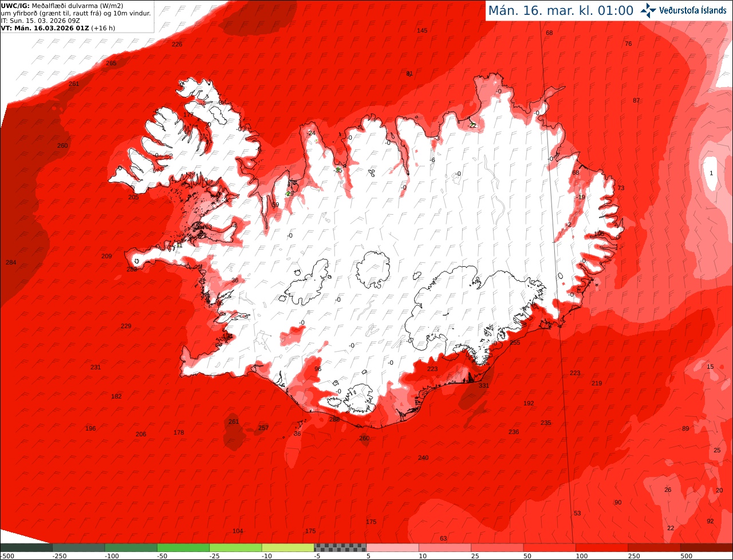Select legend swatch between -100 and -50
Viewport: 733px width, 560px height.
point(131,547)
